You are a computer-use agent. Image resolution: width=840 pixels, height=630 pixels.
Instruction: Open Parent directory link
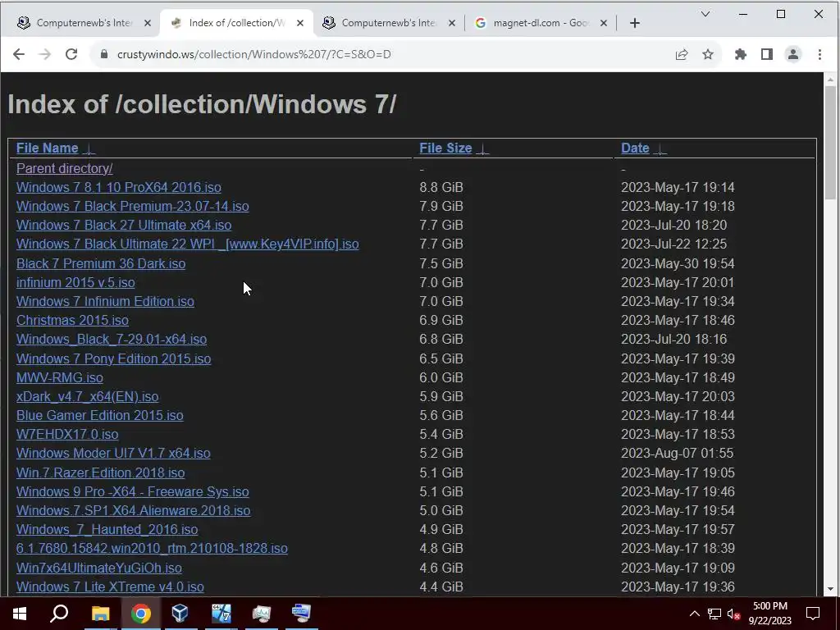click(64, 168)
